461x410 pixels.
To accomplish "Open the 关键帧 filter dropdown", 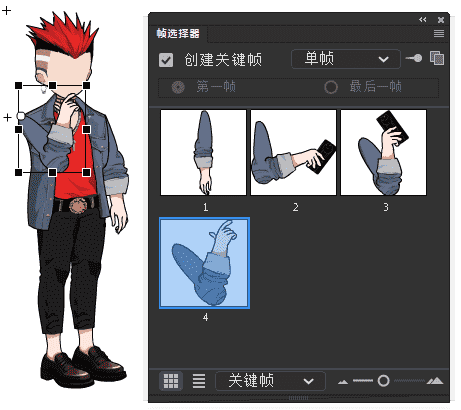I will pos(270,381).
